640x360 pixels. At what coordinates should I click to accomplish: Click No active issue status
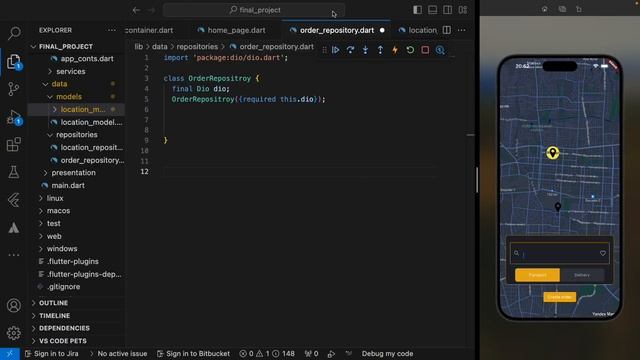click(118, 353)
